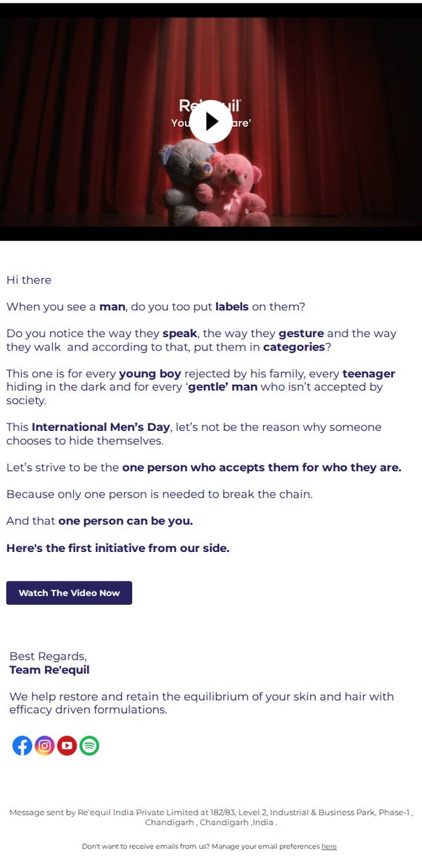Viewport: 422px width, 868px height.
Task: Click 'Here's the first initiative from our side.'
Action: 117,548
